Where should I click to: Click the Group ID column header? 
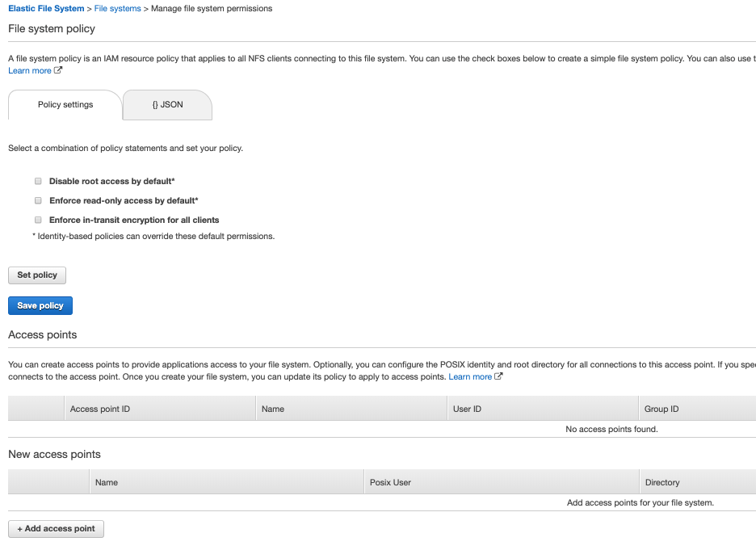661,409
